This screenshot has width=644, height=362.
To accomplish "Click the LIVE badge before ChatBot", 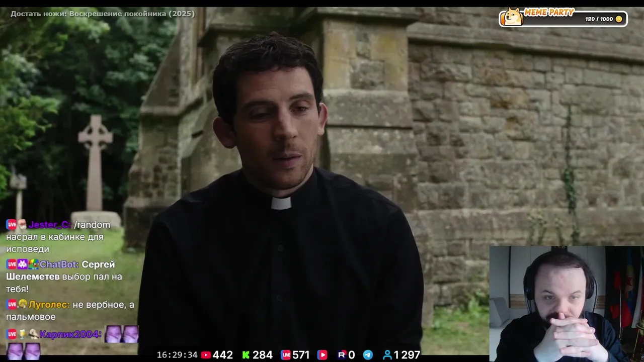I will 12,264.
